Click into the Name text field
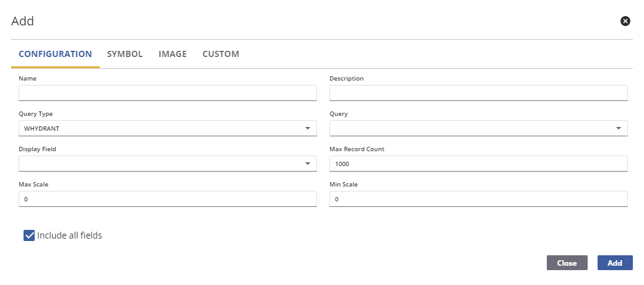This screenshot has width=644, height=285. (x=167, y=93)
